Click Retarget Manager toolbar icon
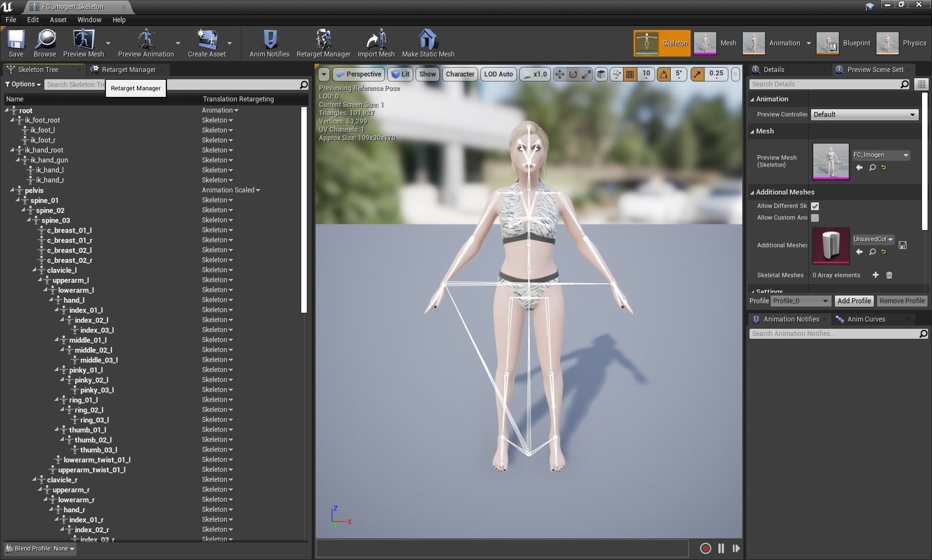 323,43
